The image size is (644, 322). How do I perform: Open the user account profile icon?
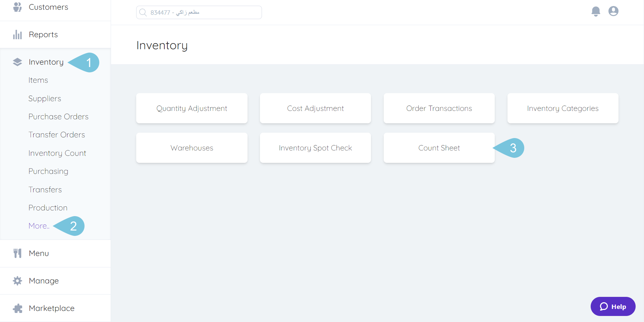pos(613,11)
